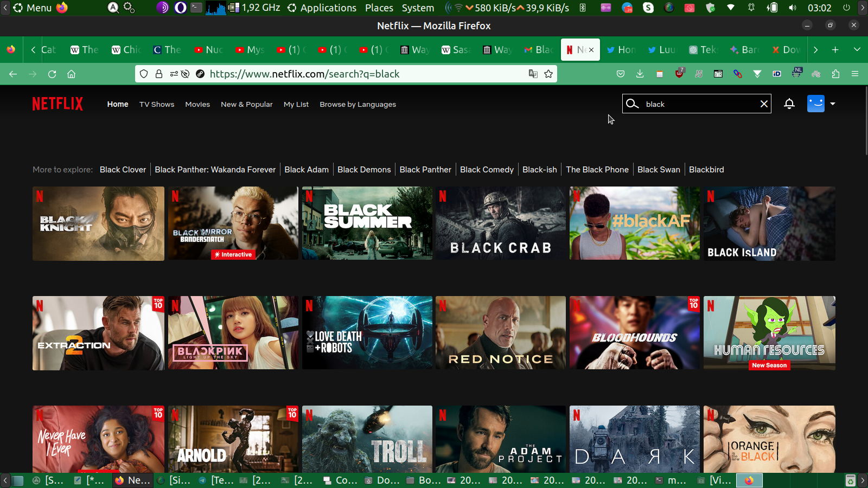
Task: Open Browse by Languages
Action: [358, 104]
